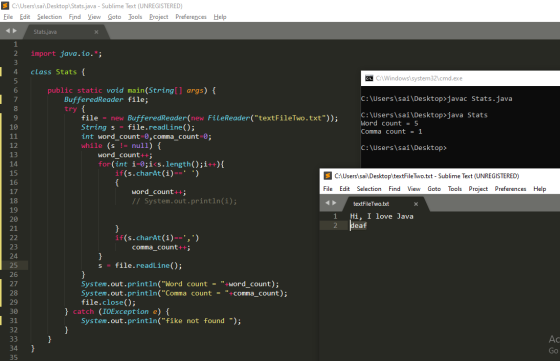The image size is (560, 361).
Task: Close the textFileTwo.txt tab
Action: (416, 204)
